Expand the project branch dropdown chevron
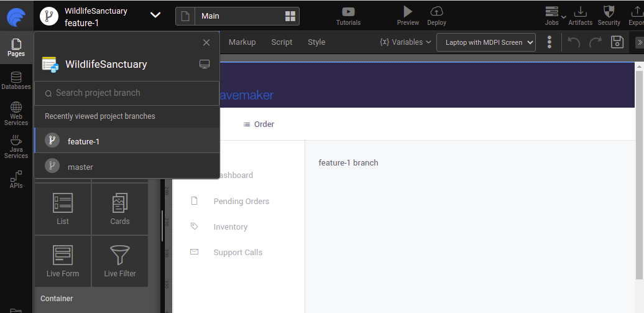 [155, 15]
